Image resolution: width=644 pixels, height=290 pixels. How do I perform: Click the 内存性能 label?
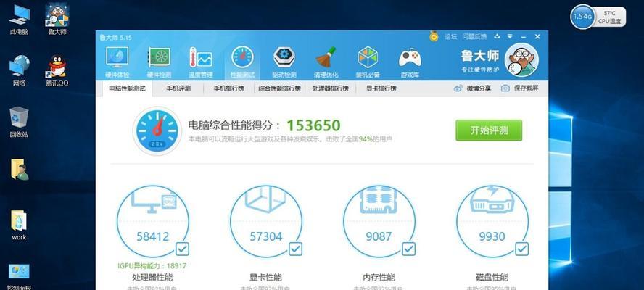point(379,277)
